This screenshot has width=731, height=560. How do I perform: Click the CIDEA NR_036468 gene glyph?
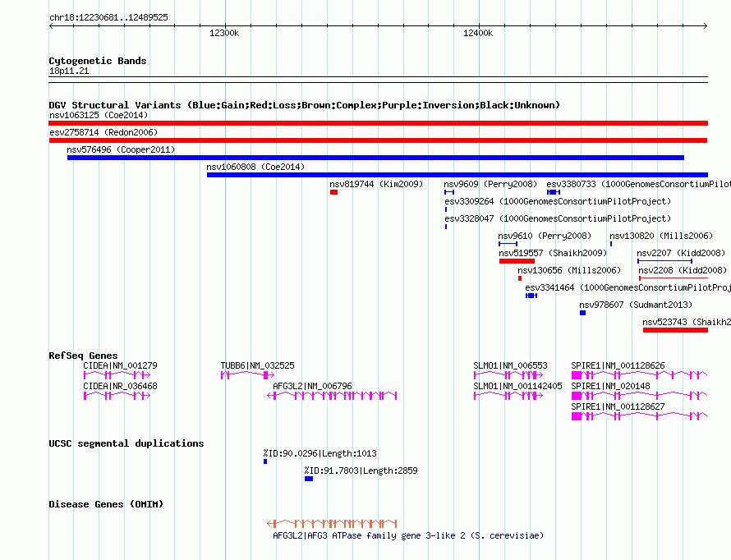pos(117,396)
